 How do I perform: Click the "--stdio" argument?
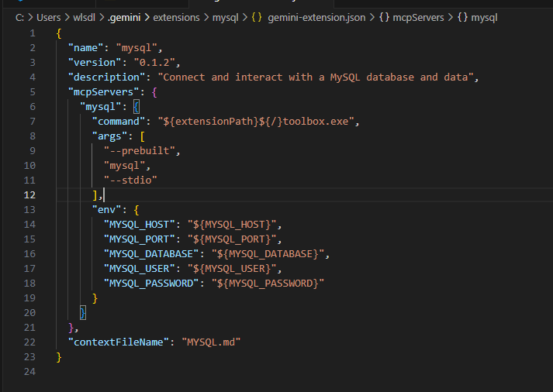click(130, 181)
